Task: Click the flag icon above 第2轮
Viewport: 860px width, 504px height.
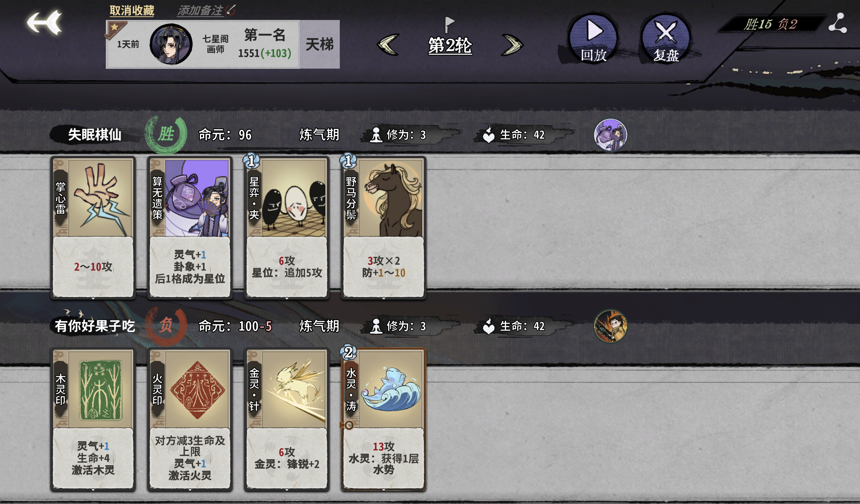Action: (449, 25)
